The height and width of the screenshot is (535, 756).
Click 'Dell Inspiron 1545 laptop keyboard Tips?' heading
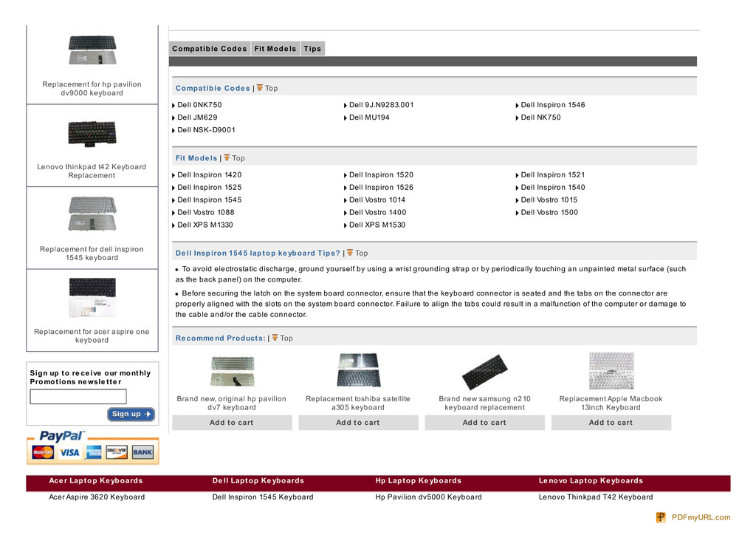pos(258,253)
